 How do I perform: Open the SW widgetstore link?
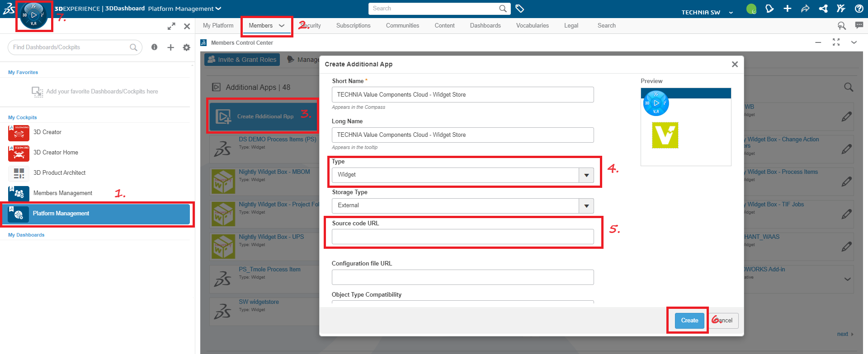(259, 302)
